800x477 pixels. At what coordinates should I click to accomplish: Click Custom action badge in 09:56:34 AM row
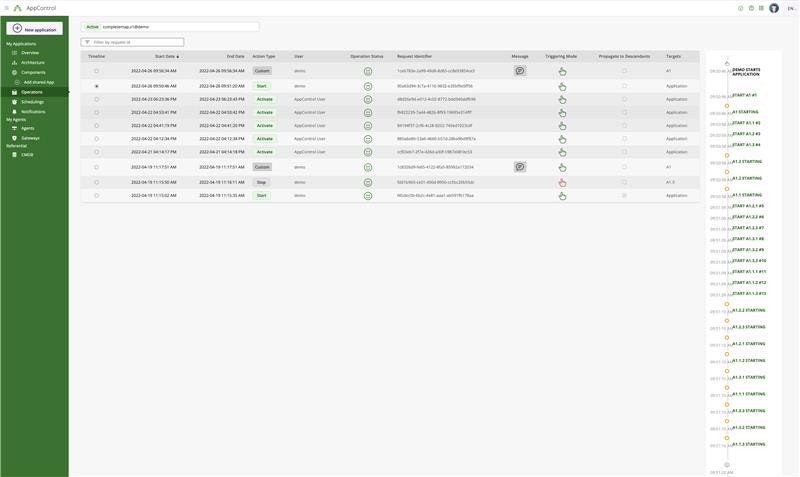(262, 71)
